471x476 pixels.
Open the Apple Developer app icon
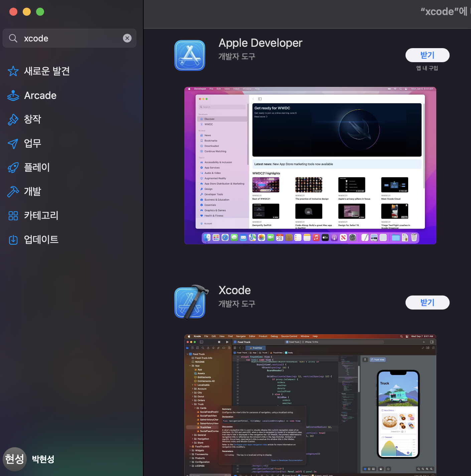coord(190,55)
